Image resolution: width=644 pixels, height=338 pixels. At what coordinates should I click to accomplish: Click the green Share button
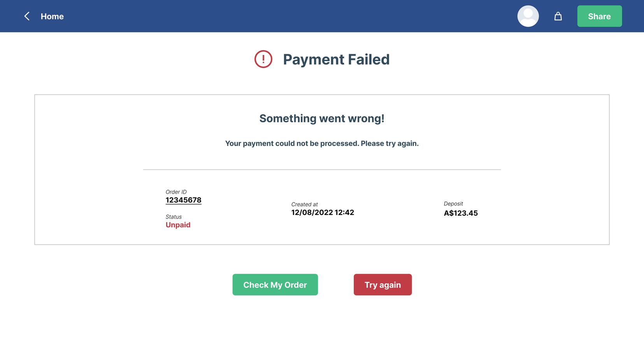599,16
